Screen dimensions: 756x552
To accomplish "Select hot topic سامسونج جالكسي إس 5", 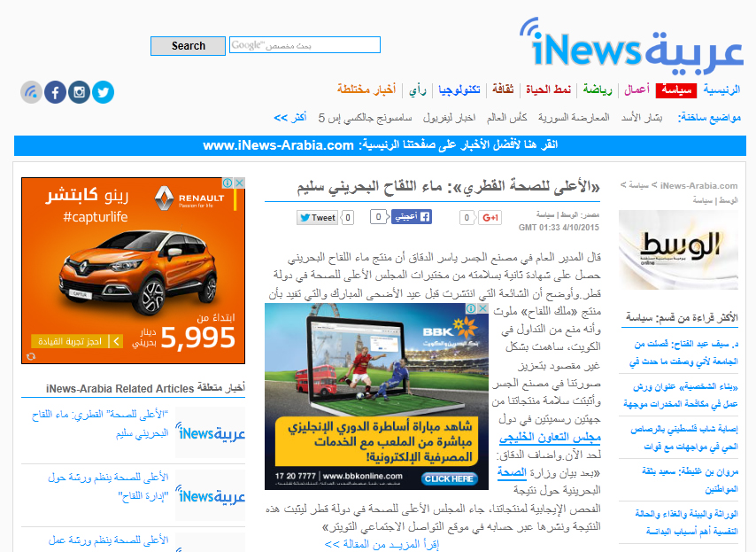I will pos(365,118).
